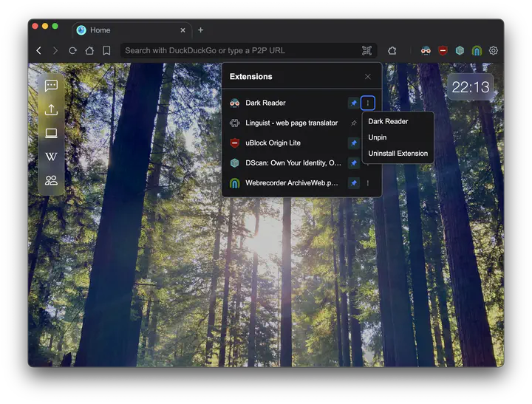532x404 pixels.
Task: Collapse the Dark Reader three-dot menu
Action: tap(368, 103)
